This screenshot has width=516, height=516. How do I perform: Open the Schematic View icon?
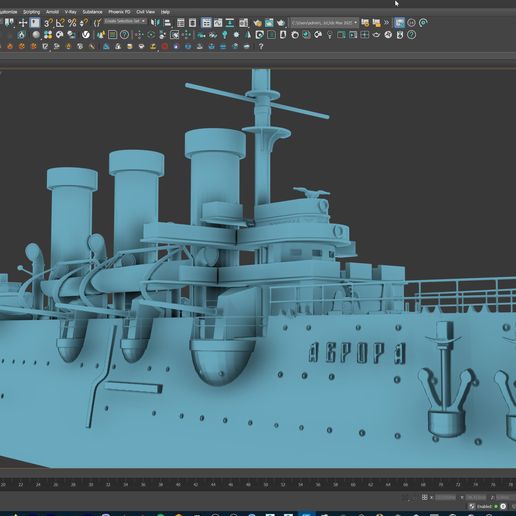pyautogui.click(x=230, y=23)
